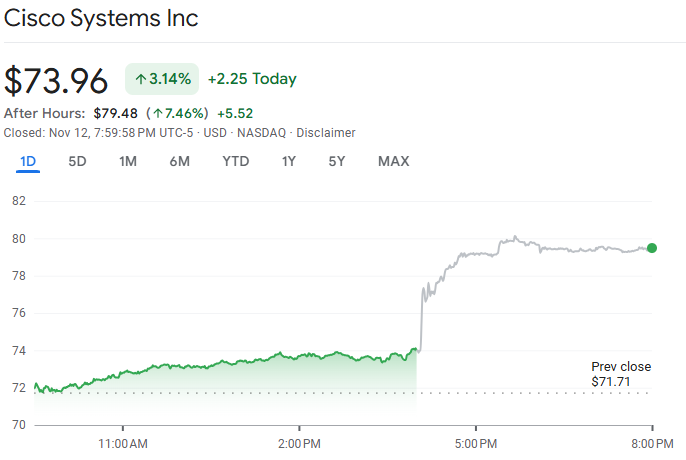686x460 pixels.
Task: Switch to the 5D chart tab
Action: pos(77,162)
